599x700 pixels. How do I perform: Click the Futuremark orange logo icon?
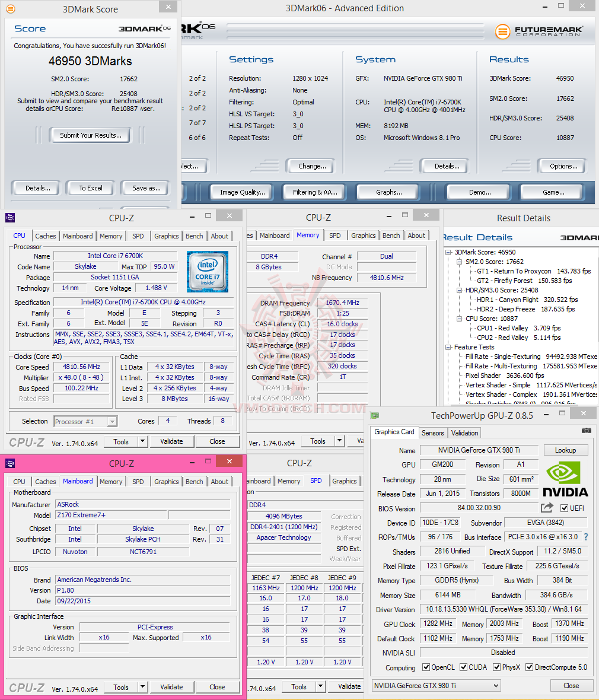pos(502,31)
